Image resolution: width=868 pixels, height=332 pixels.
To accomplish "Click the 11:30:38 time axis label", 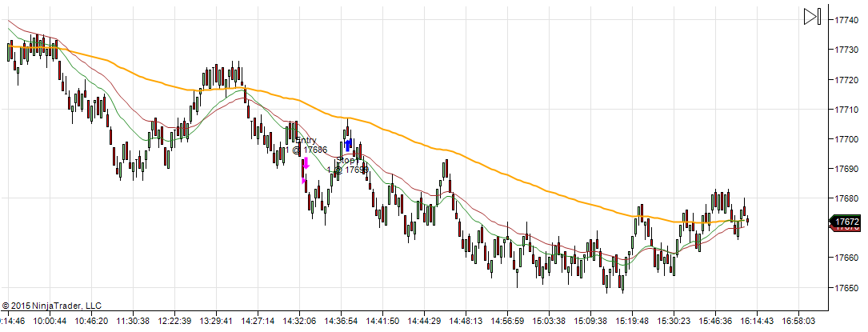I will pos(134,321).
